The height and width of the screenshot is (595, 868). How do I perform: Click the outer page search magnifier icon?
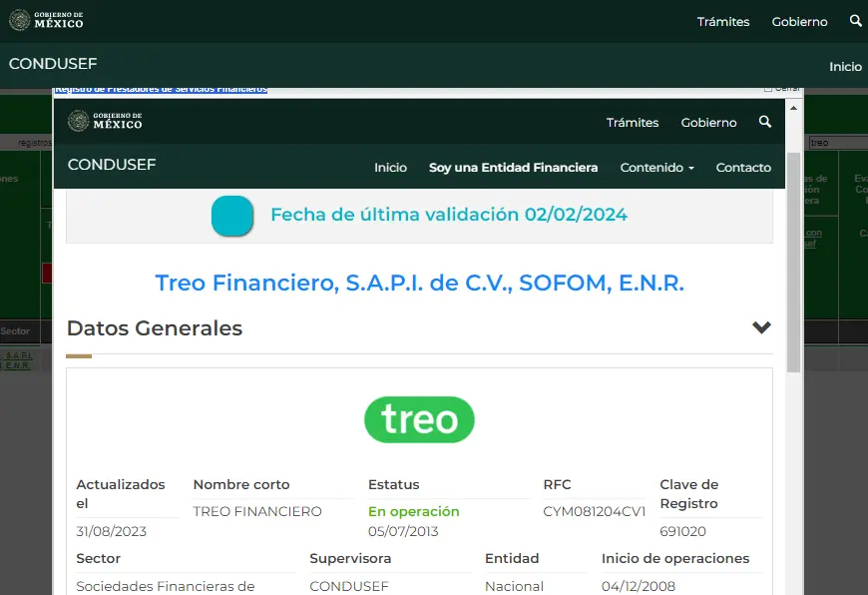tap(855, 21)
